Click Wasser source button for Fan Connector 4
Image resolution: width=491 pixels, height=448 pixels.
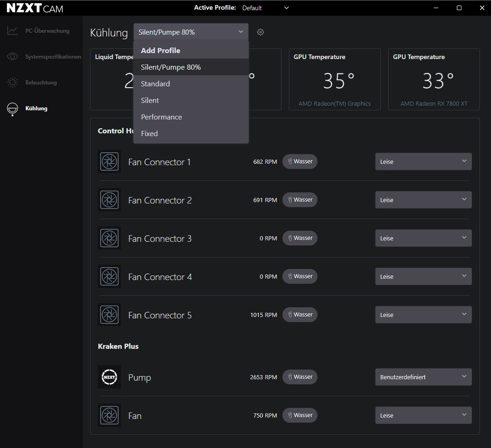pos(300,276)
